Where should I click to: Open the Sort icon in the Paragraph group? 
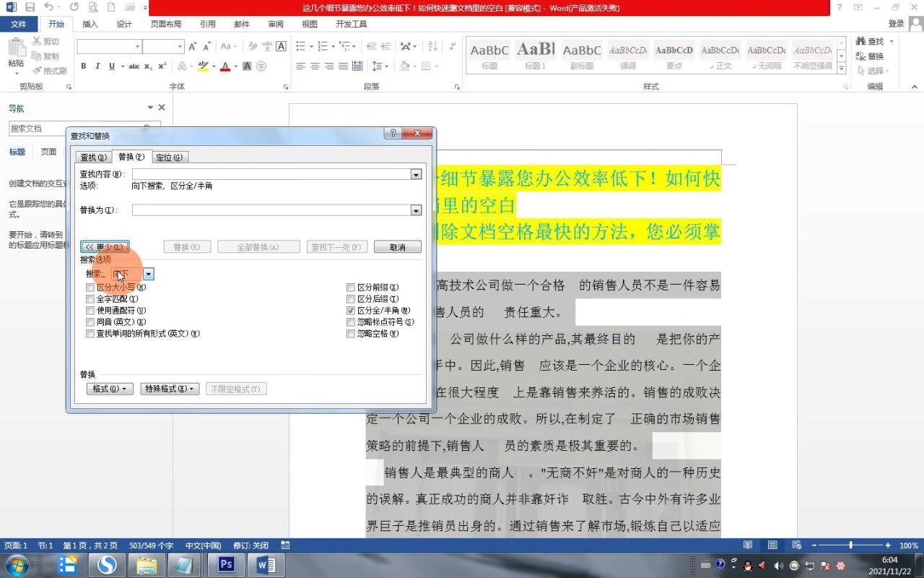pos(434,45)
